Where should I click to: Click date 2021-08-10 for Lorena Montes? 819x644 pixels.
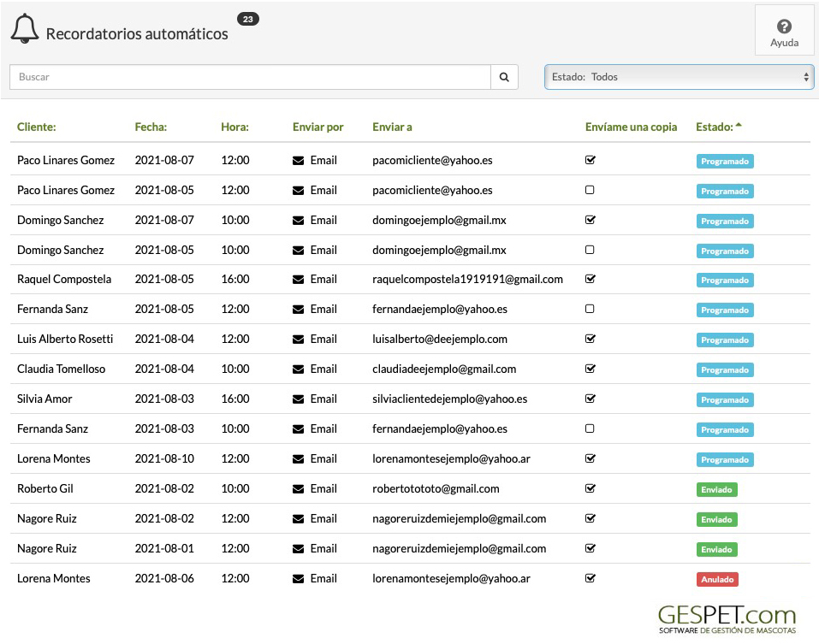pos(164,458)
